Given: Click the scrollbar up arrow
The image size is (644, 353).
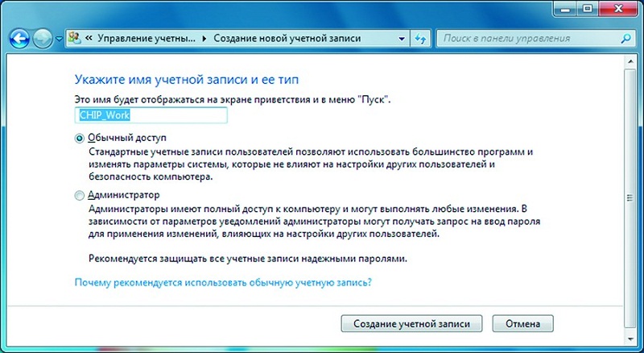Looking at the screenshot, I should coord(630,61).
